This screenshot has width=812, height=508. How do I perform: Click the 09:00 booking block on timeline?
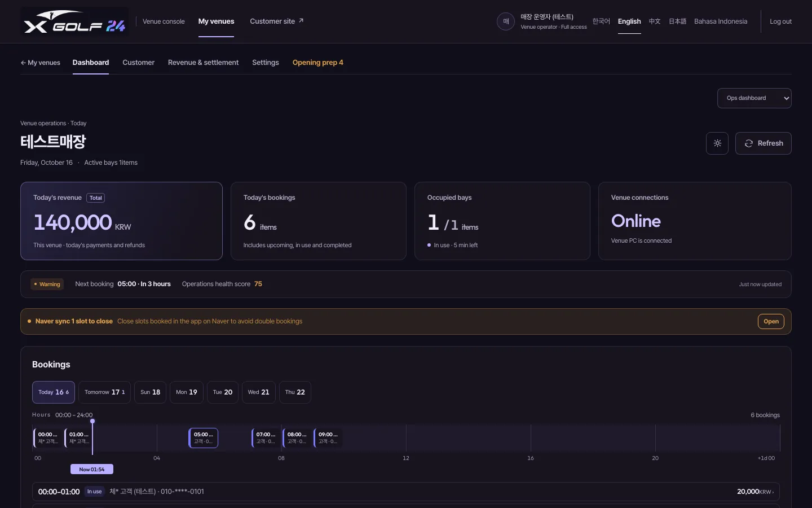pos(328,438)
